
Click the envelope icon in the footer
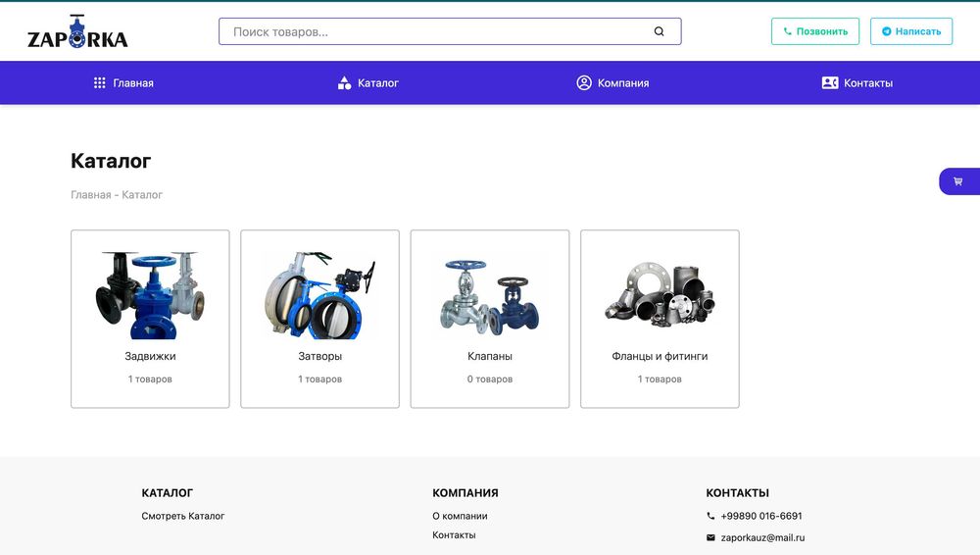coord(710,537)
